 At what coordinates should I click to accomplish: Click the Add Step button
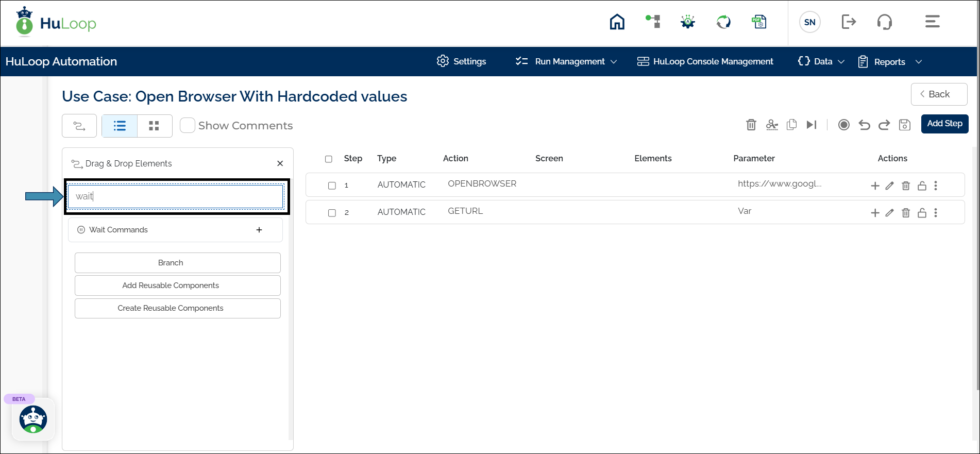coord(944,124)
